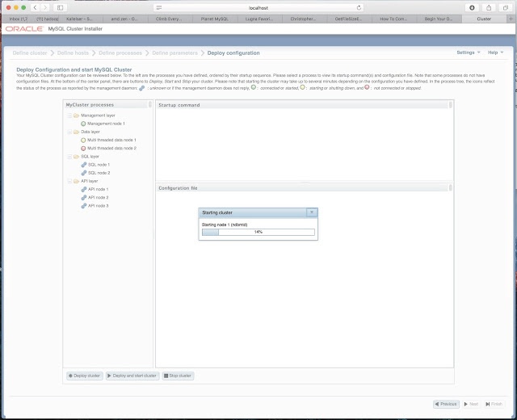This screenshot has height=420, width=517.
Task: Click yellow status icon of data node 1
Action: point(83,140)
